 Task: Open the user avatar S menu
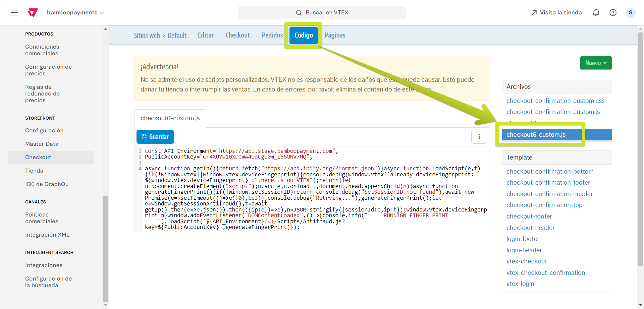(x=631, y=13)
